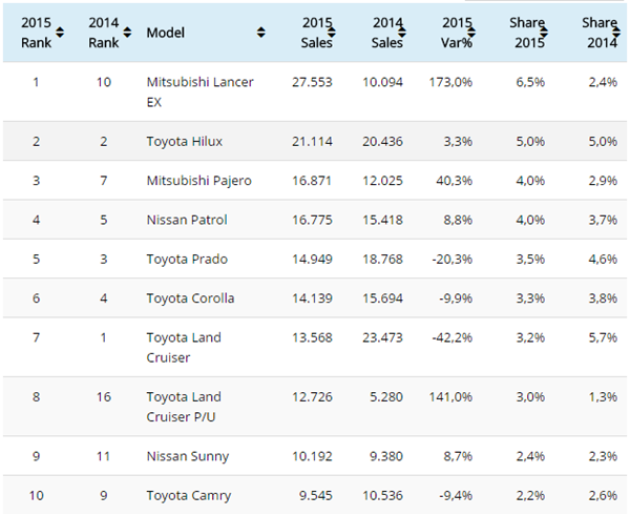Select the 6,5% share cell
630x515 pixels.
coord(530,82)
